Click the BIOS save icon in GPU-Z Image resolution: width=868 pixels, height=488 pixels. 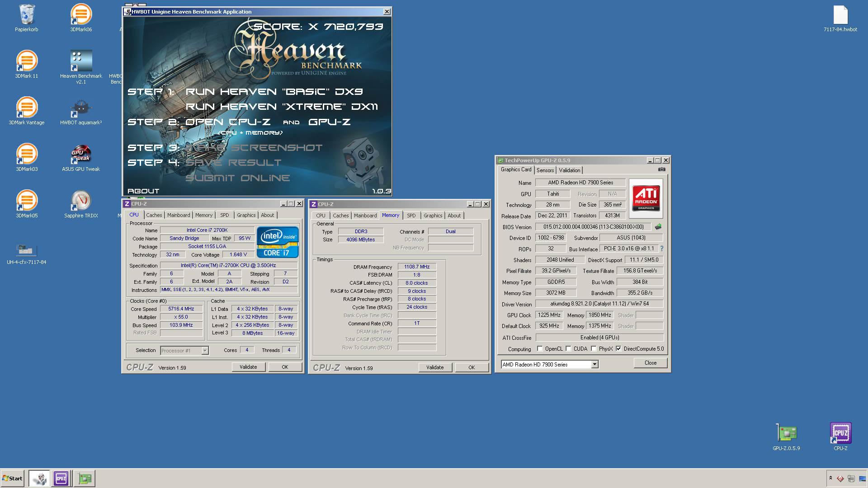click(658, 227)
